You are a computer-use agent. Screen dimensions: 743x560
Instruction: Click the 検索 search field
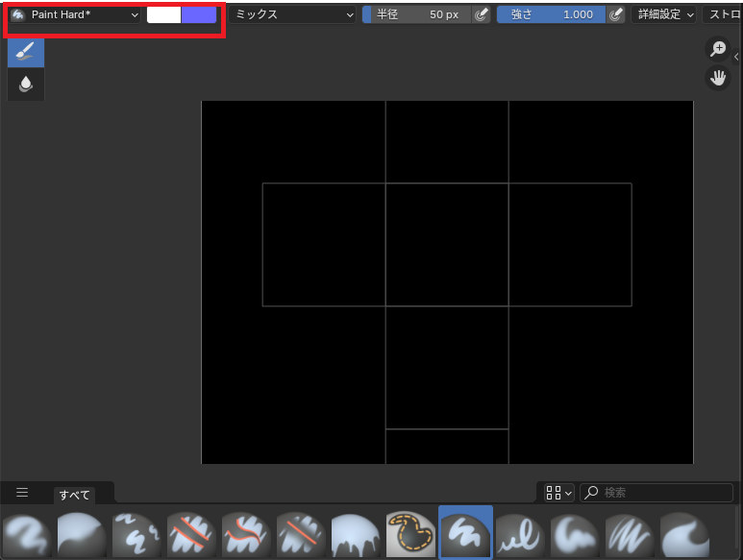tap(656, 493)
